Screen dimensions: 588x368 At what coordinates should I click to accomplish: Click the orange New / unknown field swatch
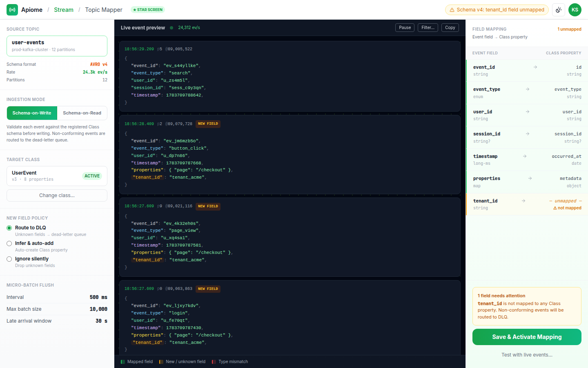[161, 362]
